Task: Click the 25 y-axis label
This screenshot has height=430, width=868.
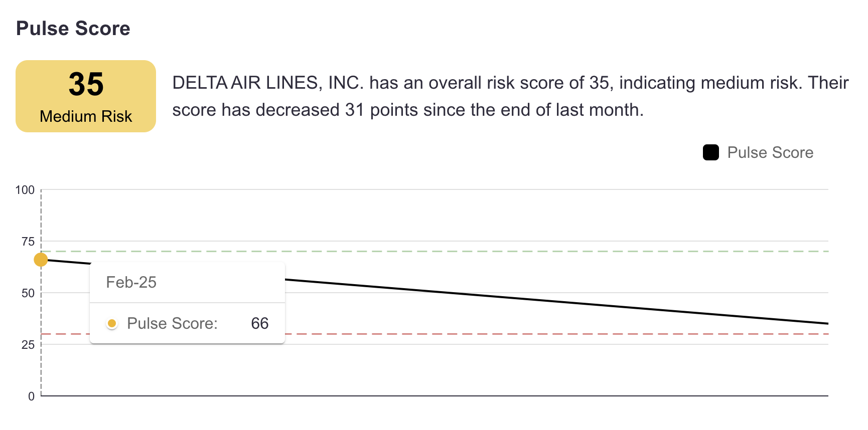Action: coord(28,345)
